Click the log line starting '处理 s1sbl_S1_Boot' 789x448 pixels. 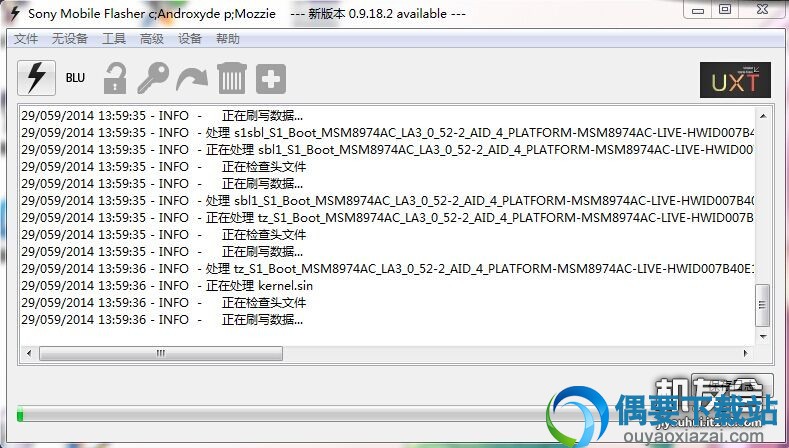point(387,133)
